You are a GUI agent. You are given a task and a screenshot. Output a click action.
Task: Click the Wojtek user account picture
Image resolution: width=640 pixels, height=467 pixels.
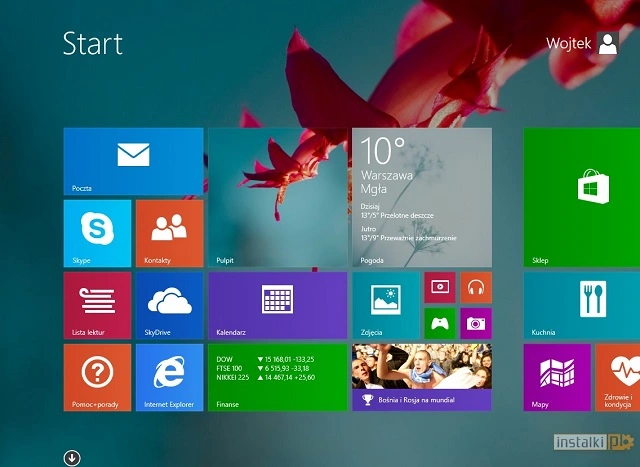click(608, 43)
